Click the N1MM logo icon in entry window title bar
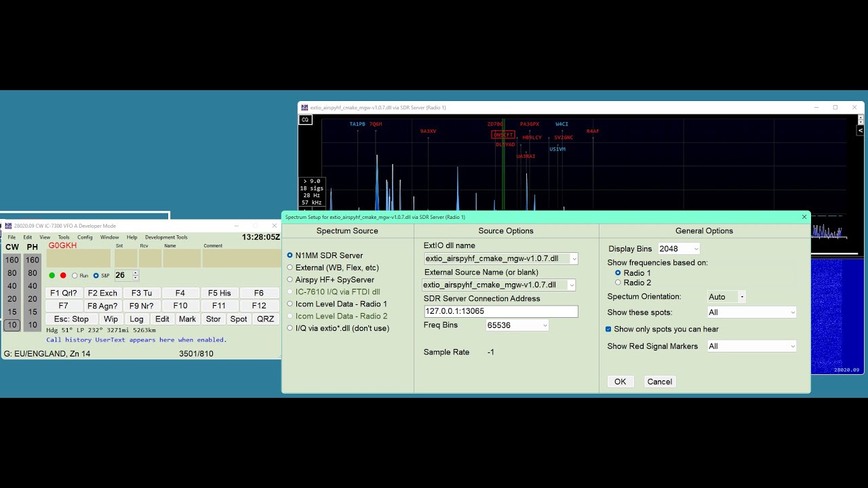Screen dimensions: 868x488 click(8, 226)
